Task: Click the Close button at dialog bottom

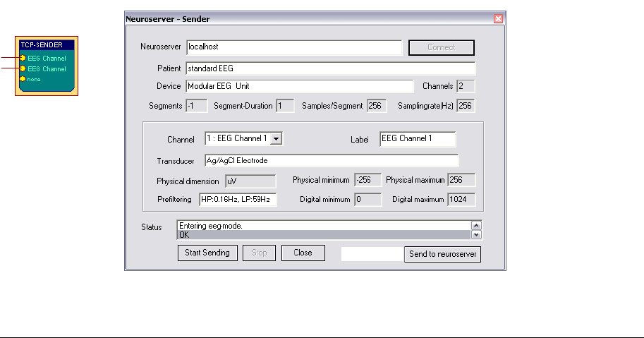Action: tap(303, 253)
